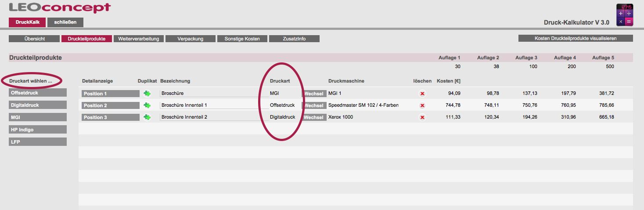The height and width of the screenshot is (210, 644).
Task: Open the Übersicht tab
Action: click(34, 39)
